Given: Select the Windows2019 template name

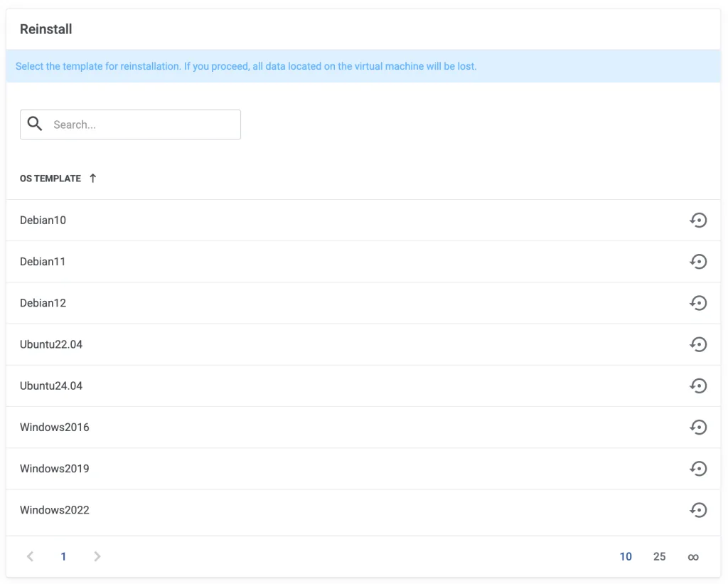Looking at the screenshot, I should coord(54,468).
